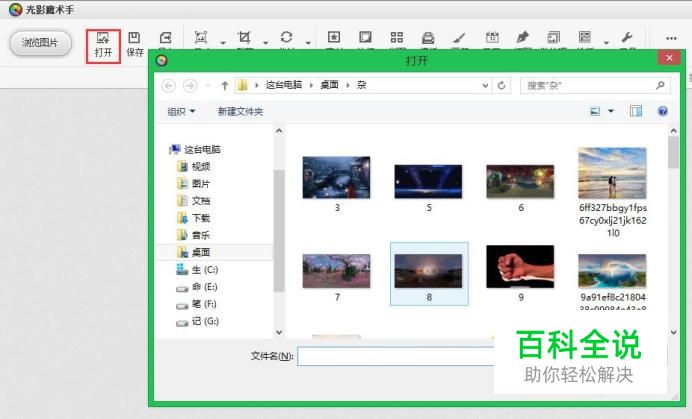Open the Typesetting dropdown arrow
692x419 pixels.
[606, 43]
